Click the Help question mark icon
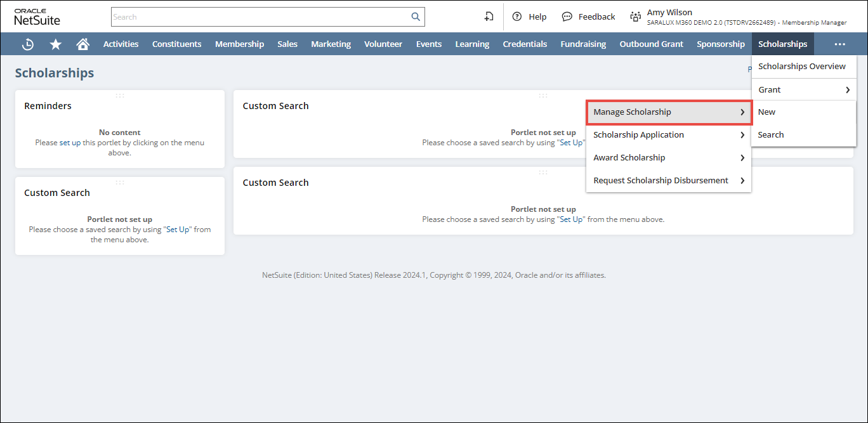 tap(517, 17)
